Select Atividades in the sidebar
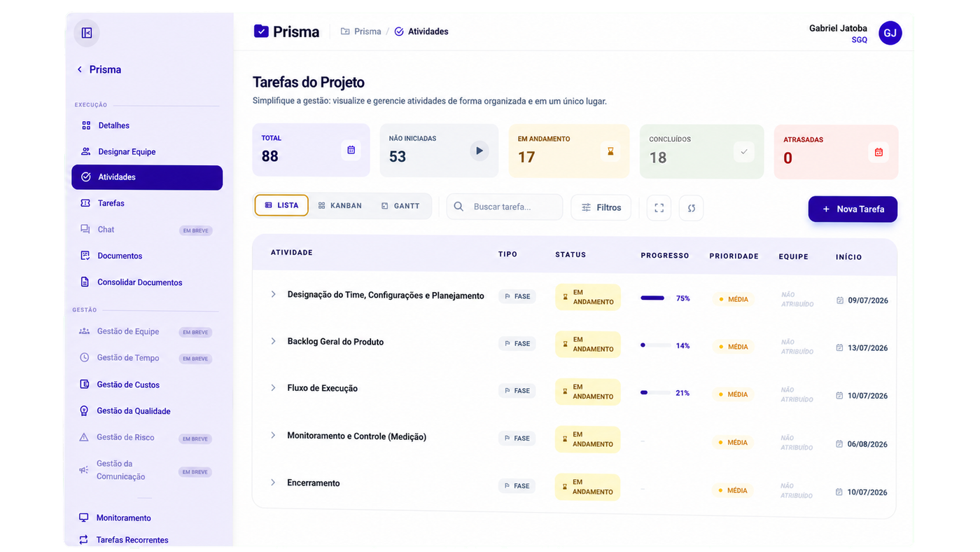980x552 pixels. (147, 177)
